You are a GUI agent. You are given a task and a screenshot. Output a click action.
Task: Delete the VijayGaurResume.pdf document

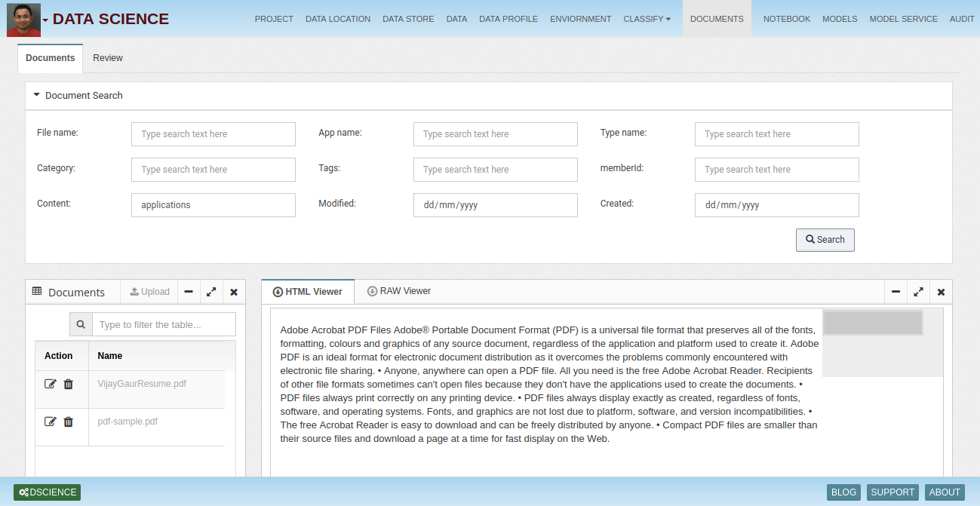click(x=69, y=384)
